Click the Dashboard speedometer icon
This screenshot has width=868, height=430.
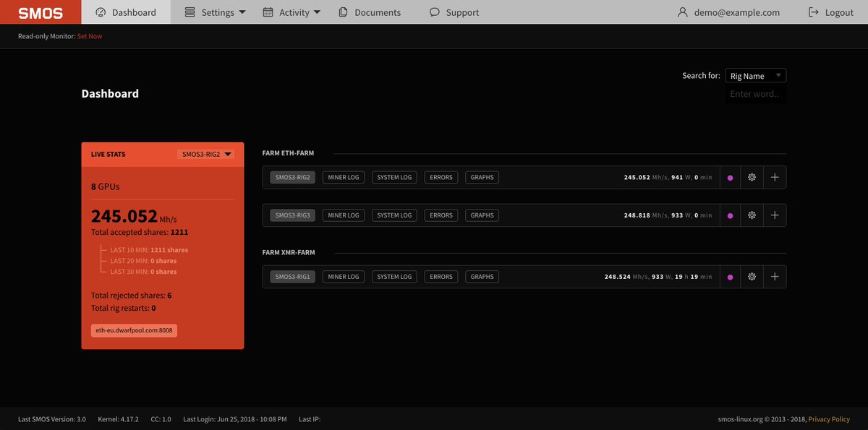(99, 12)
